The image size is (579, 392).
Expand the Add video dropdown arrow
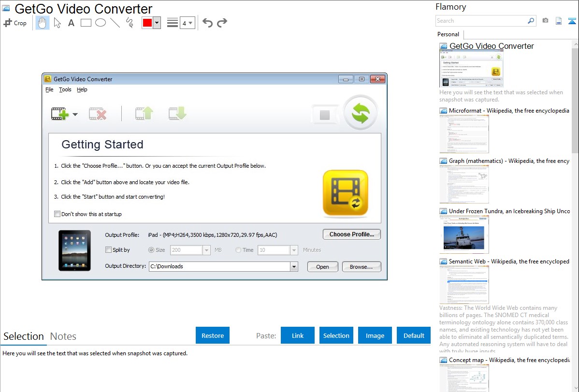[75, 115]
